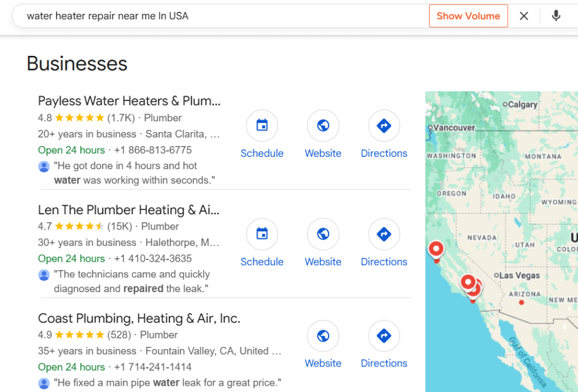Click Schedule calendar icon for Len The Plumber
The height and width of the screenshot is (392, 578).
pos(262,234)
